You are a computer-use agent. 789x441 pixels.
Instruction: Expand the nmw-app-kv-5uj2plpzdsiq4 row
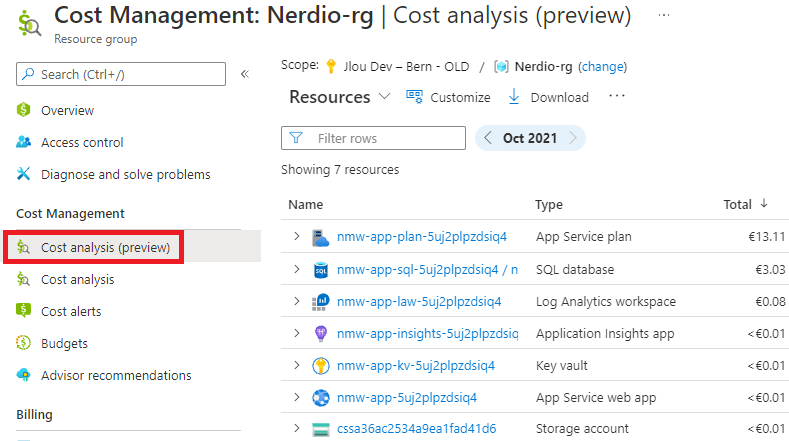[297, 365]
